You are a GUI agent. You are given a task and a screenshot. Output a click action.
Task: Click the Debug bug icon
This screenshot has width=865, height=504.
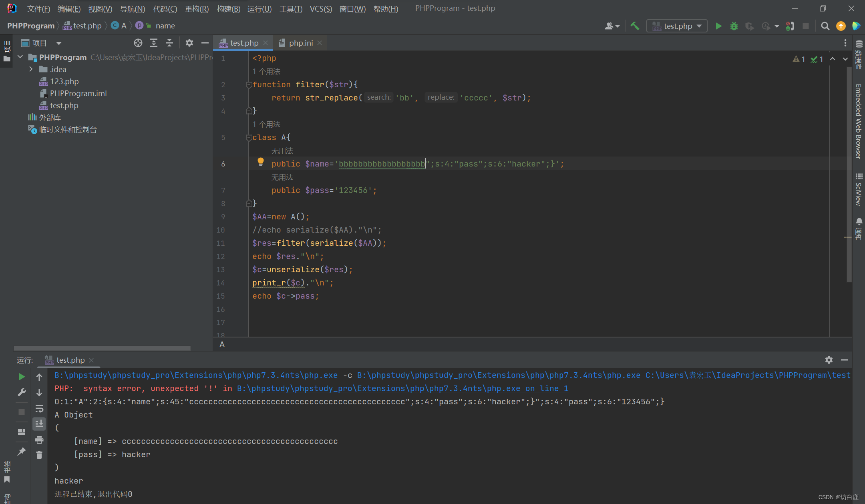tap(734, 26)
